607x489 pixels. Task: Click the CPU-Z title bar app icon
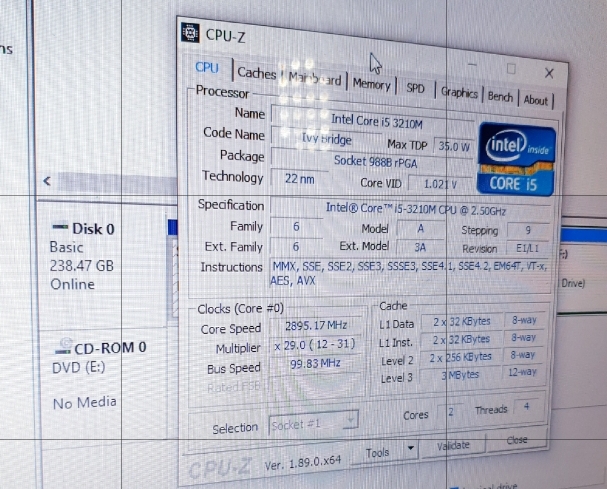188,32
